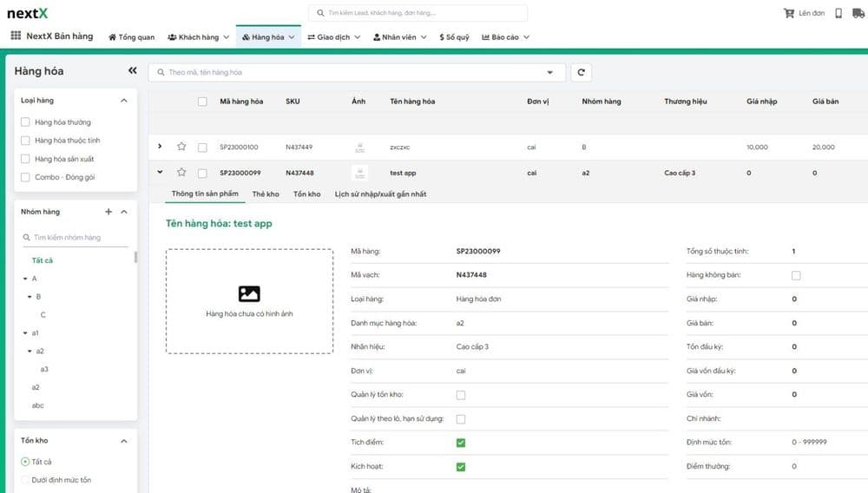Click the mobile phone icon in header
This screenshot has height=493, width=868.
[x=838, y=13]
